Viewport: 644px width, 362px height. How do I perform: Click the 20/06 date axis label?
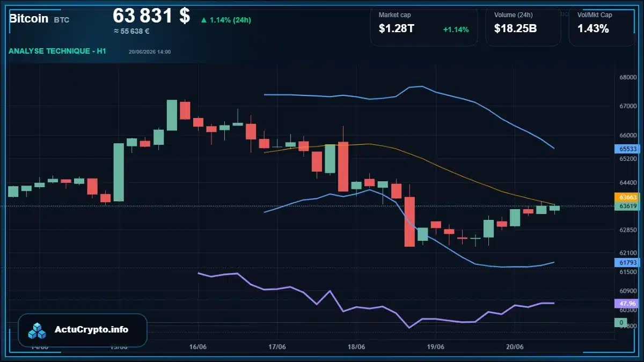[515, 347]
